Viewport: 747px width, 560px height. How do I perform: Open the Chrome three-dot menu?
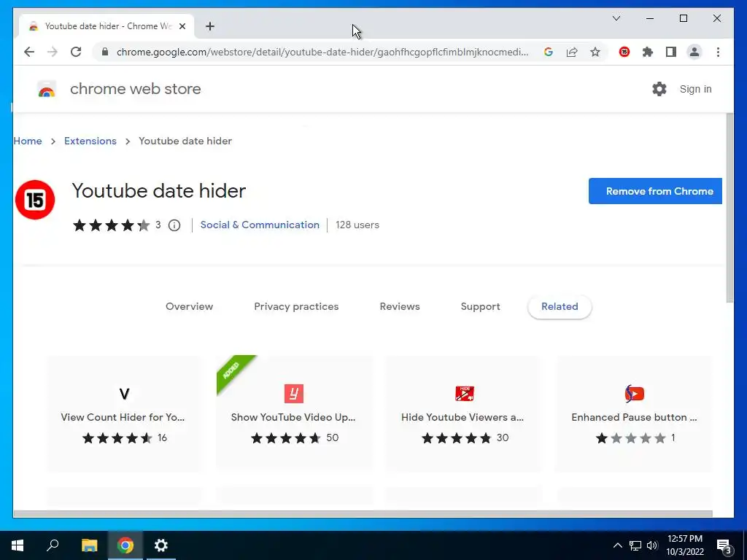718,52
